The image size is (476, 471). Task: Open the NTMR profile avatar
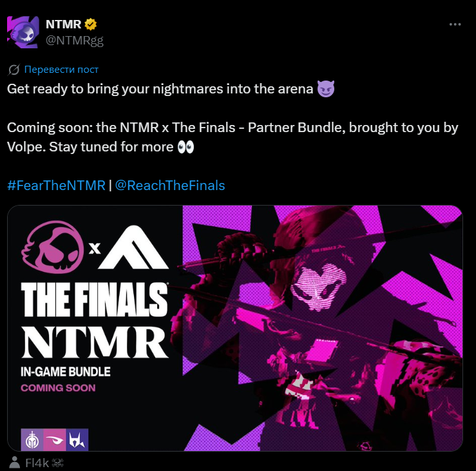pos(23,32)
